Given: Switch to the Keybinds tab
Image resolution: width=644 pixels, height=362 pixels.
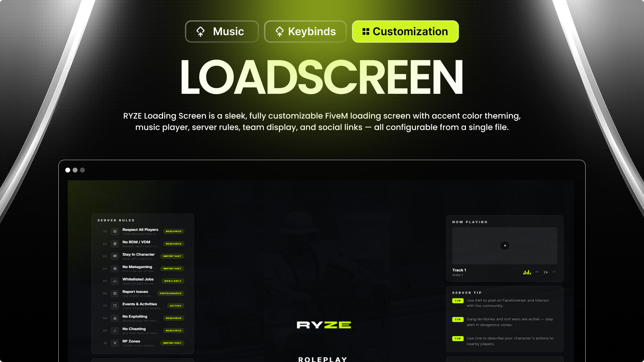Looking at the screenshot, I should tap(305, 32).
